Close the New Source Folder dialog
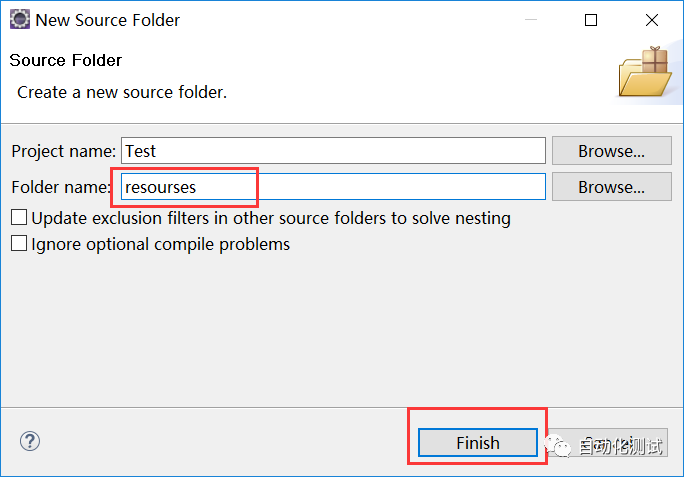Screen dimensions: 684x477 coord(651,20)
